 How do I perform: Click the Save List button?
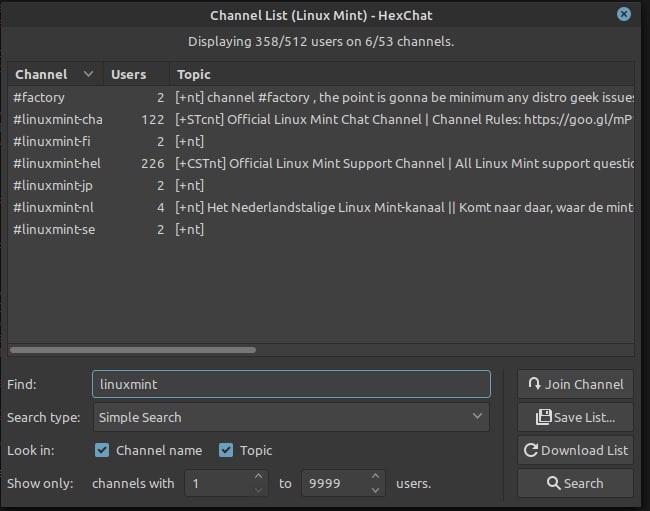[x=575, y=417]
